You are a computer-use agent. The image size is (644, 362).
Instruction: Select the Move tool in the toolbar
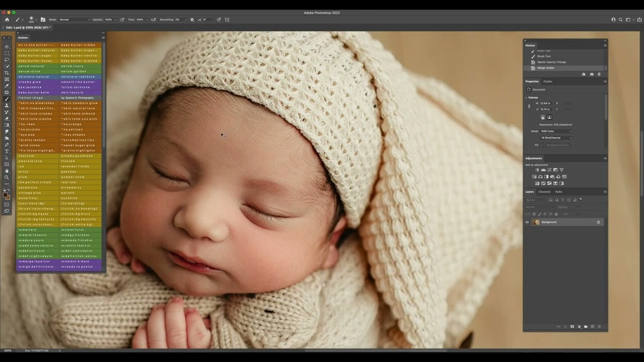pos(7,46)
